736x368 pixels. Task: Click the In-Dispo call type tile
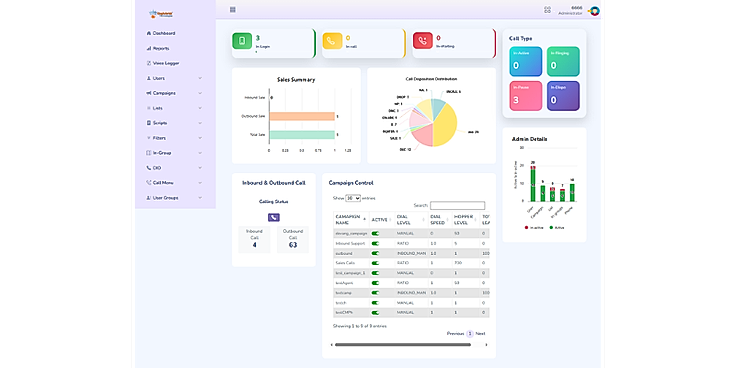[563, 96]
